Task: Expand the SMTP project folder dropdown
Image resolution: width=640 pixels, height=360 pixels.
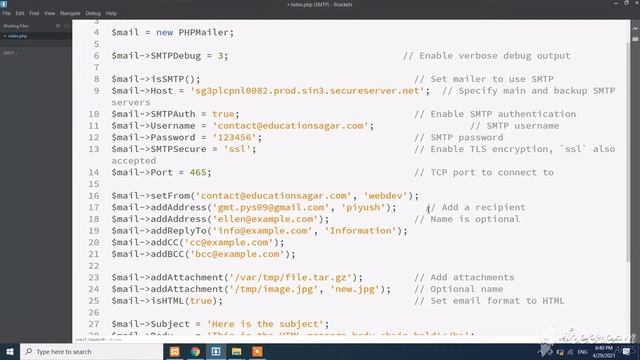Action: click(x=10, y=53)
